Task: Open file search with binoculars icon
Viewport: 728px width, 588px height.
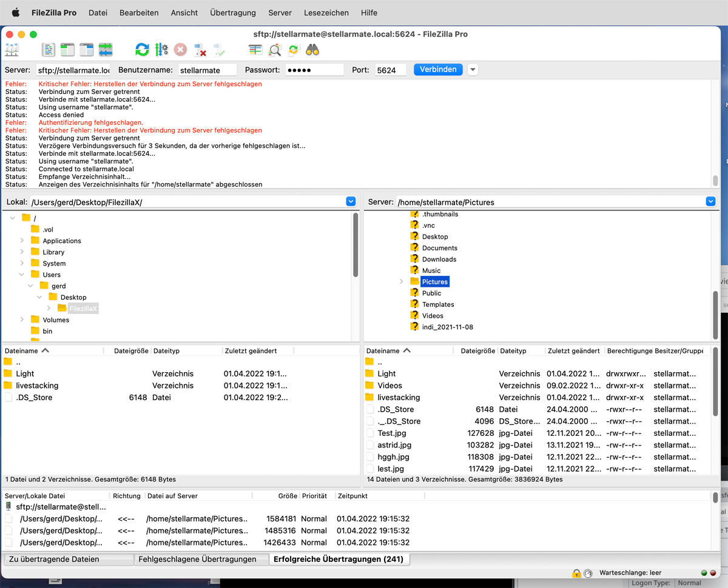Action: pyautogui.click(x=312, y=50)
